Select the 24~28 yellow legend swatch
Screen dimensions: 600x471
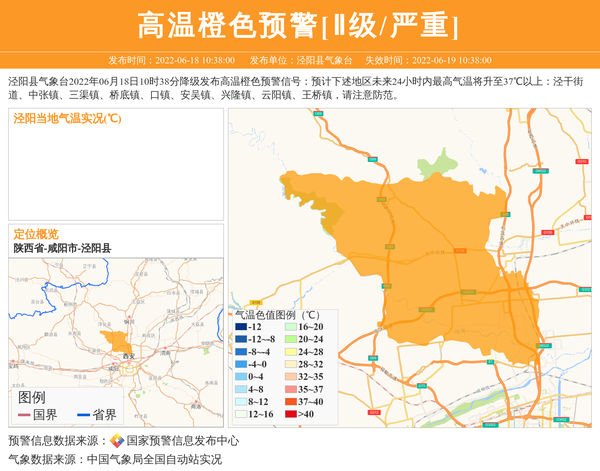(290, 352)
